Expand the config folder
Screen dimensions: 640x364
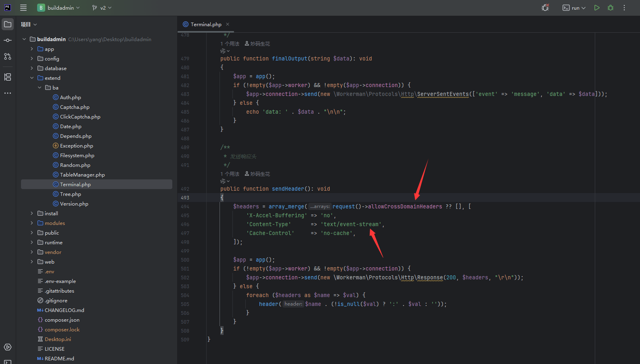point(32,58)
